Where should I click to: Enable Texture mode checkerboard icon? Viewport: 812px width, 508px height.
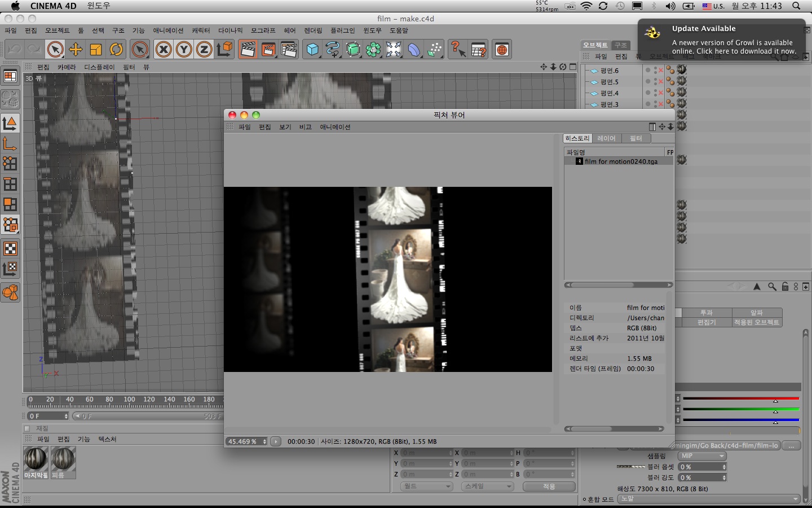[10, 248]
